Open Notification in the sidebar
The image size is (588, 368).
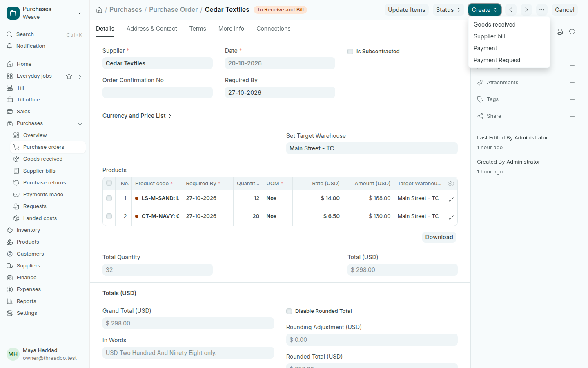(45, 46)
